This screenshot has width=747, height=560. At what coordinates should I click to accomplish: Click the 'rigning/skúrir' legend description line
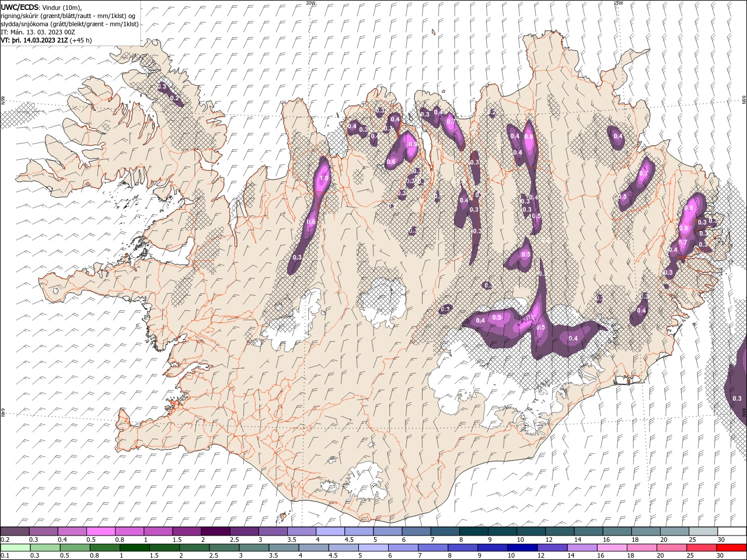[x=68, y=16]
